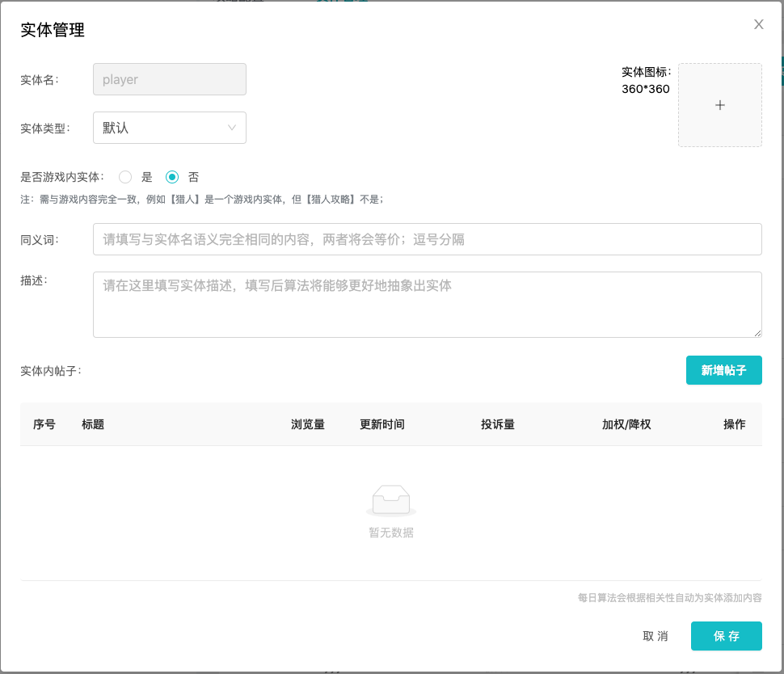Select the 否 radio button for 游戏内实体

(x=172, y=177)
